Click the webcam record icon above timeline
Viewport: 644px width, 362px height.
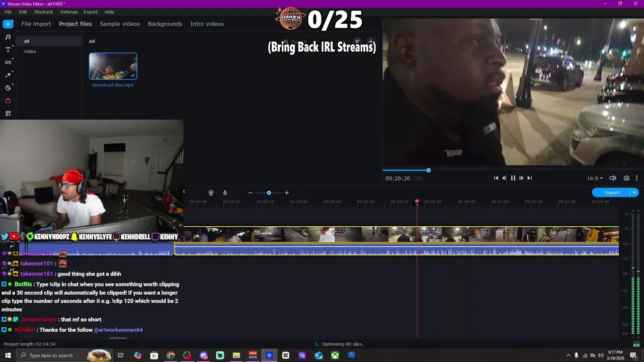211,193
